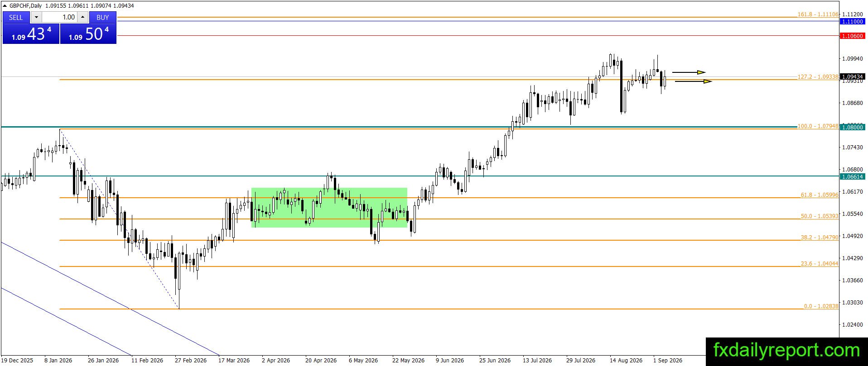Screen dimensions: 868x366
Task: Select the lower yellow arrow marker
Action: (x=693, y=81)
